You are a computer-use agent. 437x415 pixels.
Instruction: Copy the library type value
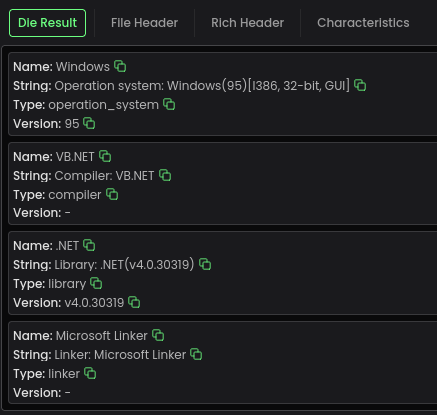click(96, 283)
